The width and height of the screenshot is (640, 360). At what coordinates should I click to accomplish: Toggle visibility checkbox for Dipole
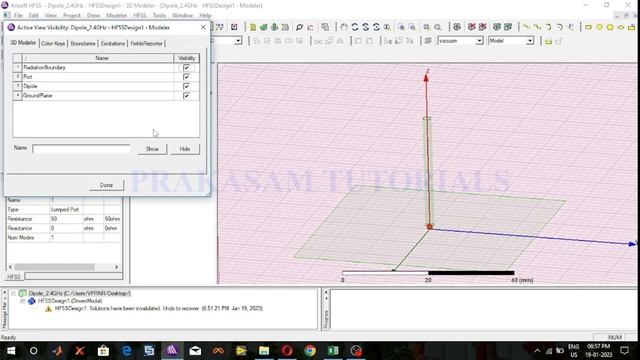click(187, 86)
